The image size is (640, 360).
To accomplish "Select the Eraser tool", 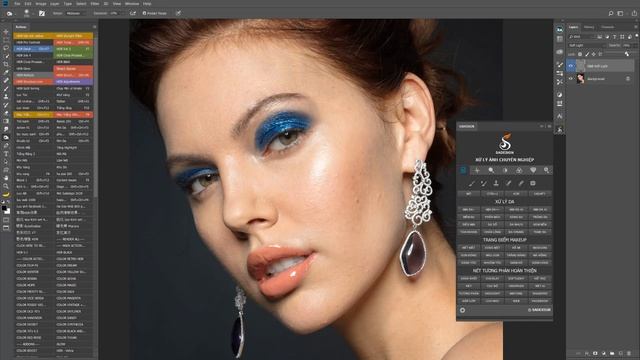I will (x=6, y=113).
